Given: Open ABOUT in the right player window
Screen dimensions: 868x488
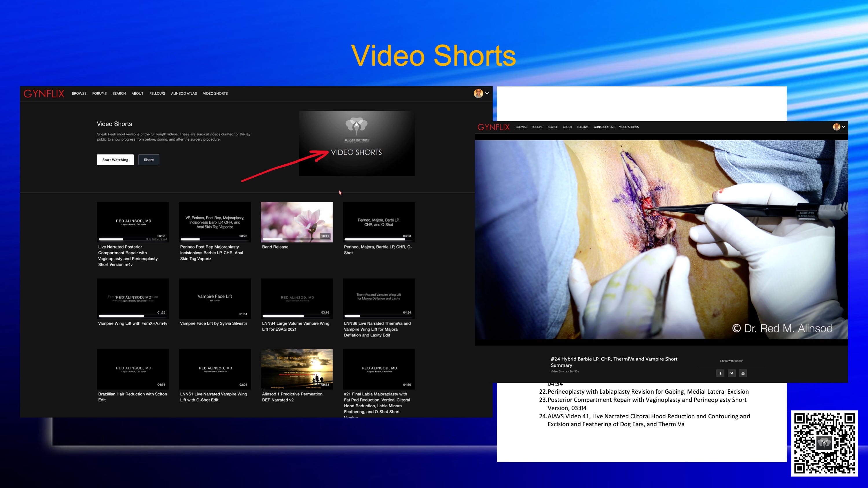Looking at the screenshot, I should point(568,127).
